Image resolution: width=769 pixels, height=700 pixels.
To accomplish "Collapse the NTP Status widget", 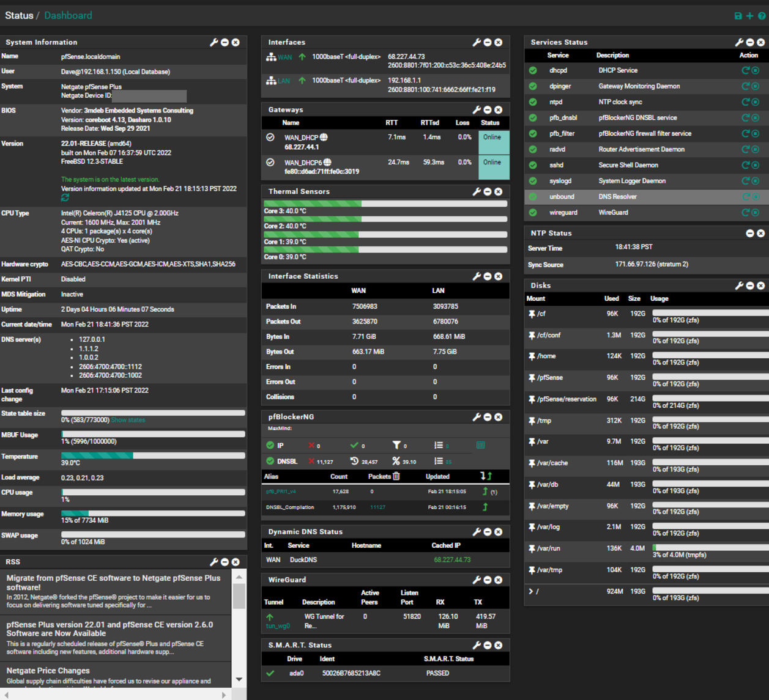I will (x=750, y=234).
